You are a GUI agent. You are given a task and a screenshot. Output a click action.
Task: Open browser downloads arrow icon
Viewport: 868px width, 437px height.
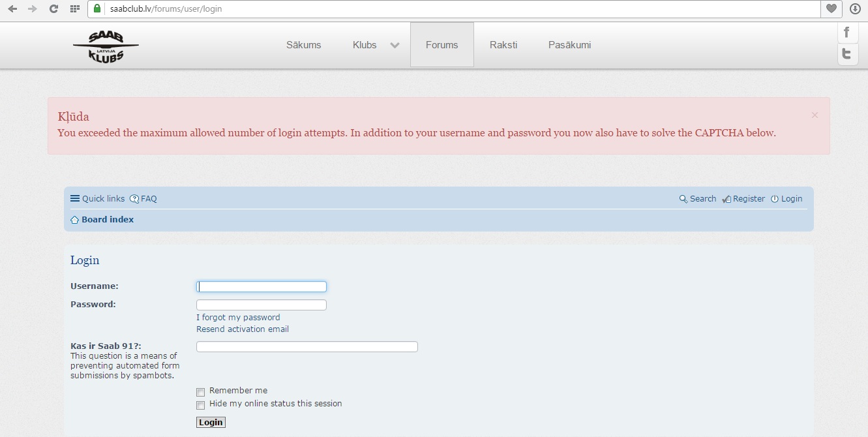click(x=855, y=9)
